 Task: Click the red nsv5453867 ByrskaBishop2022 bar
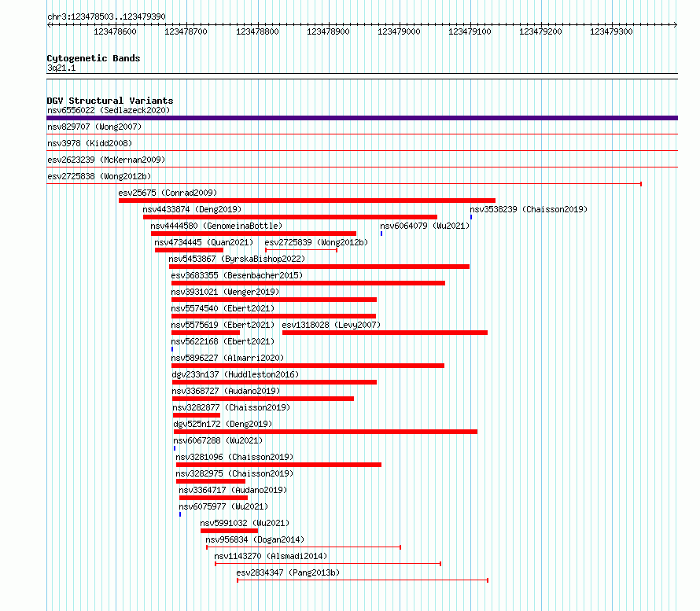pyautogui.click(x=319, y=267)
